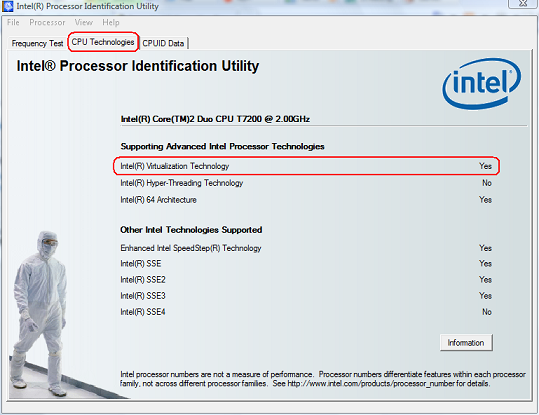Image resolution: width=539 pixels, height=415 pixels.
Task: Close the window with X button
Action: (x=522, y=3)
